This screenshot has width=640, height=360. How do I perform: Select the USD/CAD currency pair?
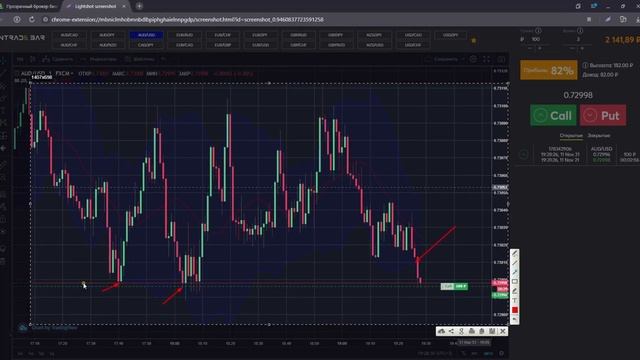pos(413,35)
